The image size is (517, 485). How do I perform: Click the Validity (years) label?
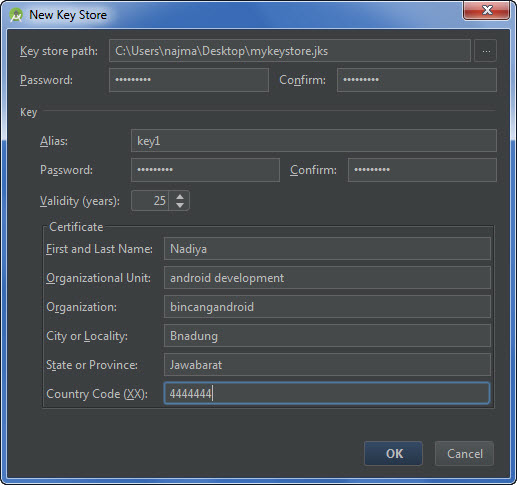(80, 201)
